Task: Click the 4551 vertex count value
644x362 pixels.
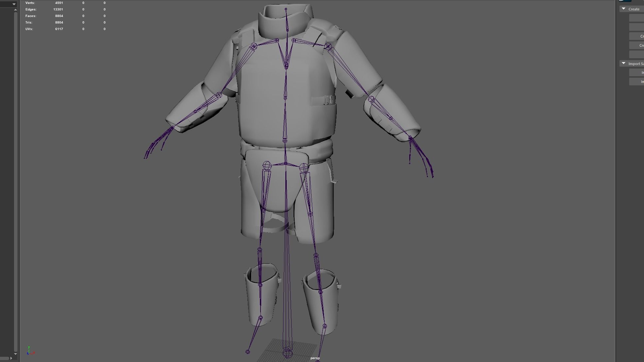Action: pyautogui.click(x=59, y=3)
